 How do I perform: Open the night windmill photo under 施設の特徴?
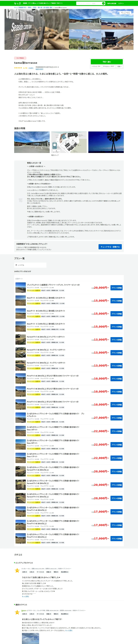coord(106,142)
